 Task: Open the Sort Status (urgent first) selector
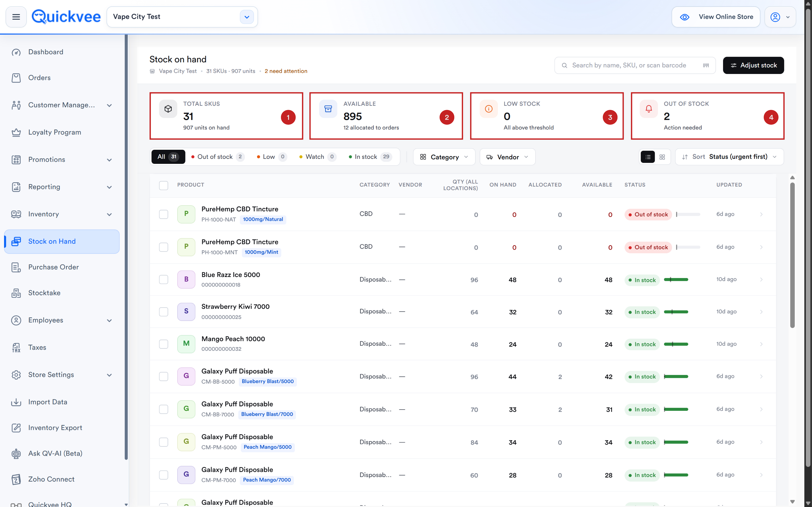tap(729, 157)
